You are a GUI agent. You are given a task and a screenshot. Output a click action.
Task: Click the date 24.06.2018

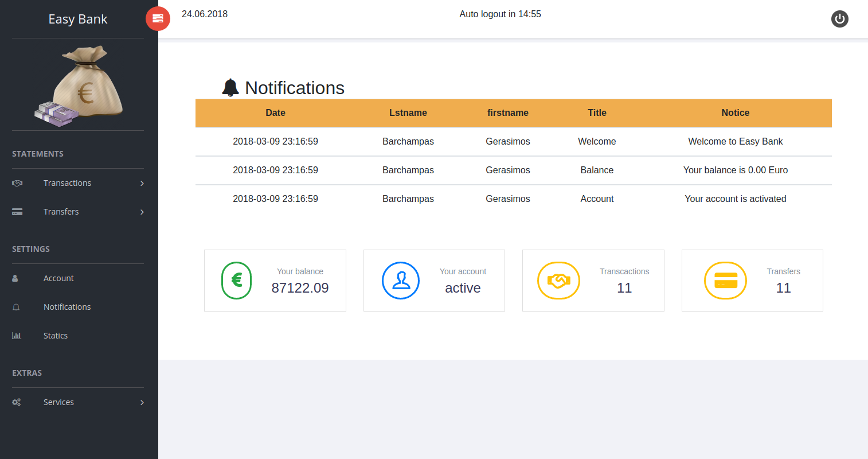tap(205, 14)
